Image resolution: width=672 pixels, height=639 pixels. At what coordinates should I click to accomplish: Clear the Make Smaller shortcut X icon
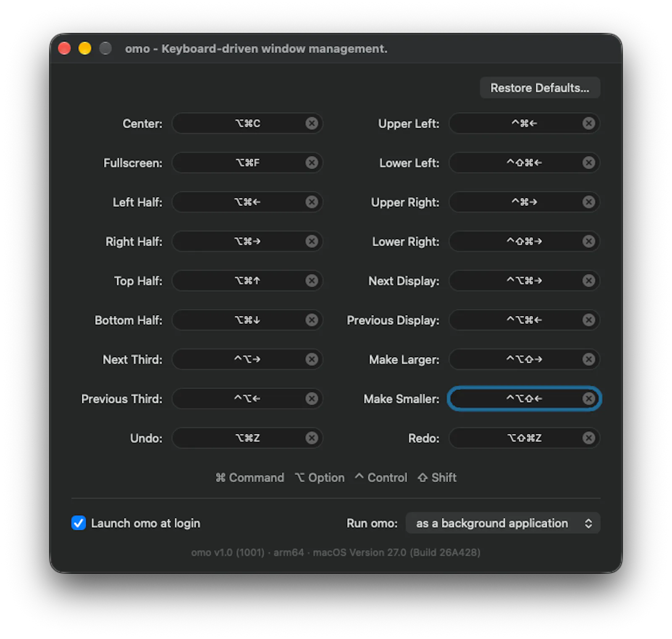pos(589,399)
